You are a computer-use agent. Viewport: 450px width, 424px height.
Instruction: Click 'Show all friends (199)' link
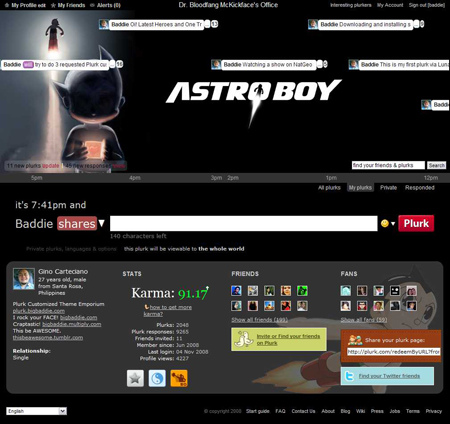pyautogui.click(x=259, y=320)
